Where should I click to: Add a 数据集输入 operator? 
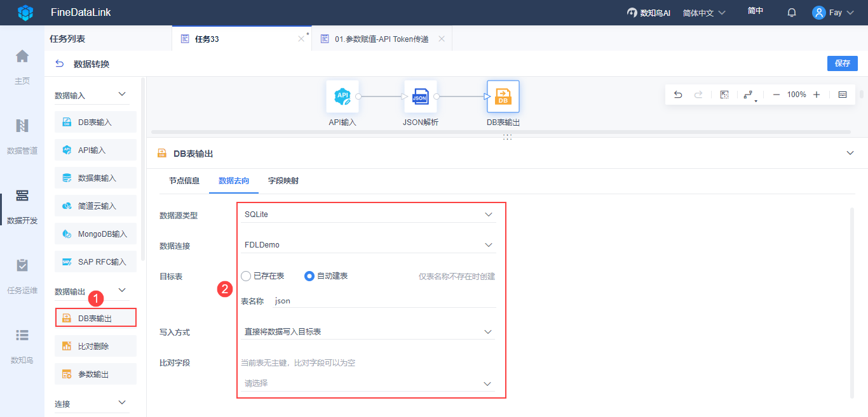pos(95,178)
